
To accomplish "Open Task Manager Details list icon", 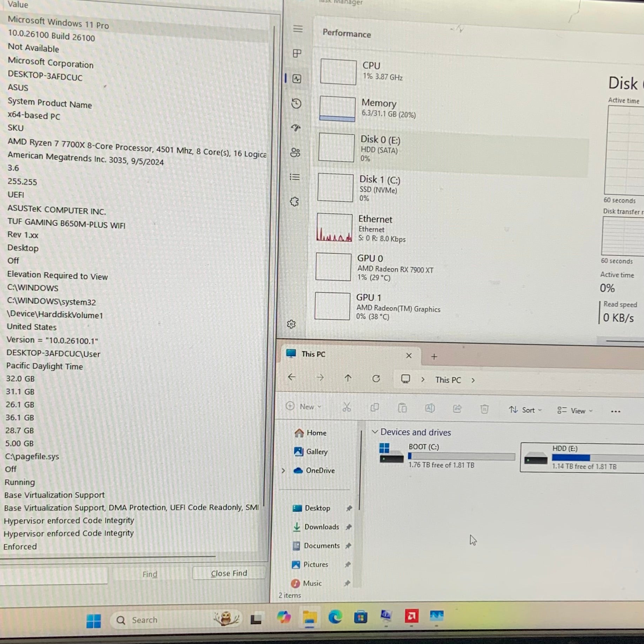I will tap(295, 177).
